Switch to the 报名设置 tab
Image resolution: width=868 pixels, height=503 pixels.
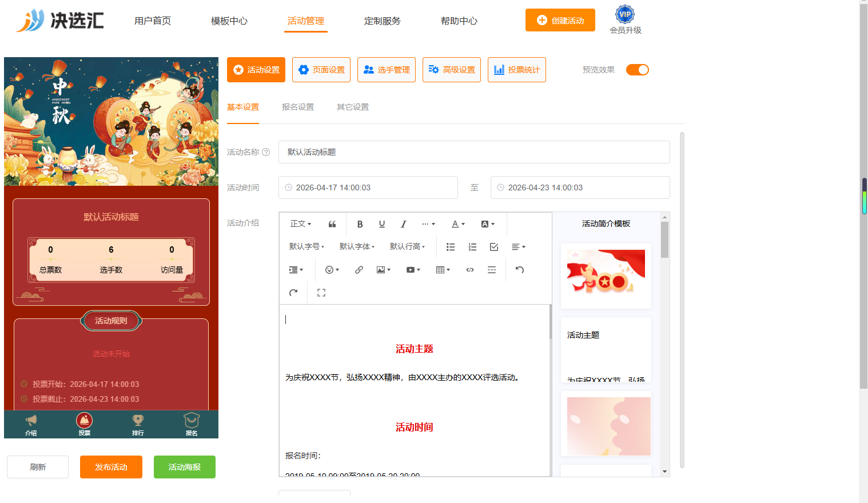pos(298,107)
